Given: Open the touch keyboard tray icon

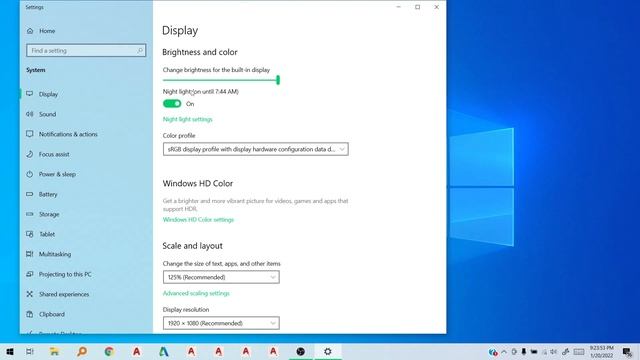Looking at the screenshot, I should point(579,352).
